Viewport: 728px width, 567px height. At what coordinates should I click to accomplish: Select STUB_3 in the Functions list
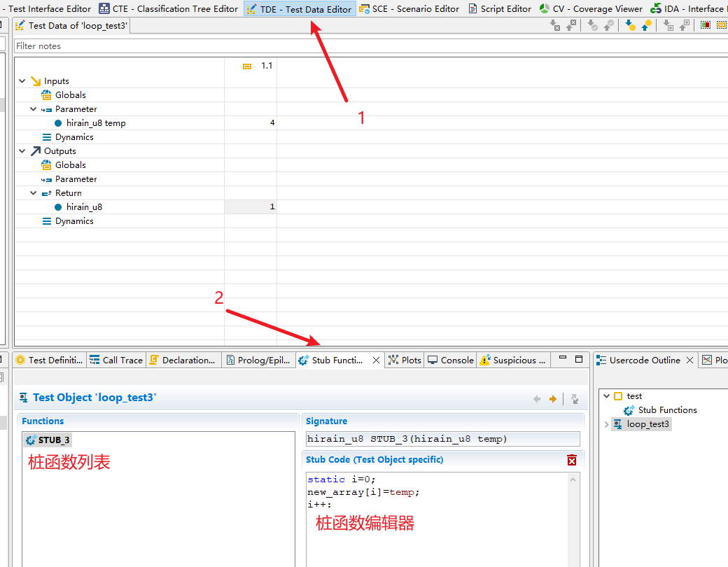[48, 440]
